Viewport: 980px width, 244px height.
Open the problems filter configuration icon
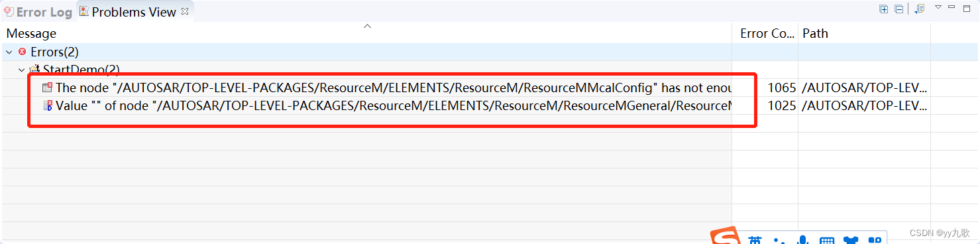(x=920, y=9)
